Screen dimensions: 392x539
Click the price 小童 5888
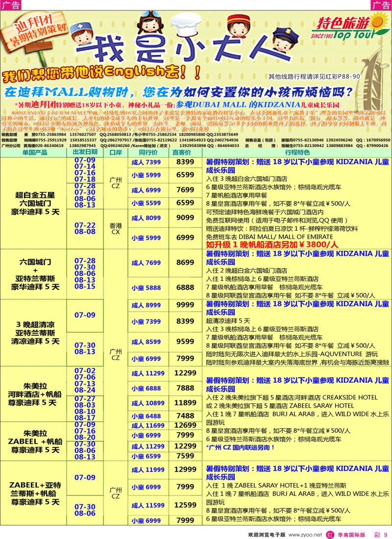click(146, 288)
